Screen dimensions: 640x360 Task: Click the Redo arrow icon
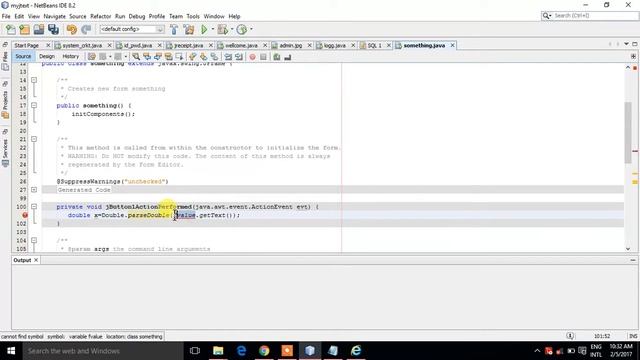click(x=86, y=29)
